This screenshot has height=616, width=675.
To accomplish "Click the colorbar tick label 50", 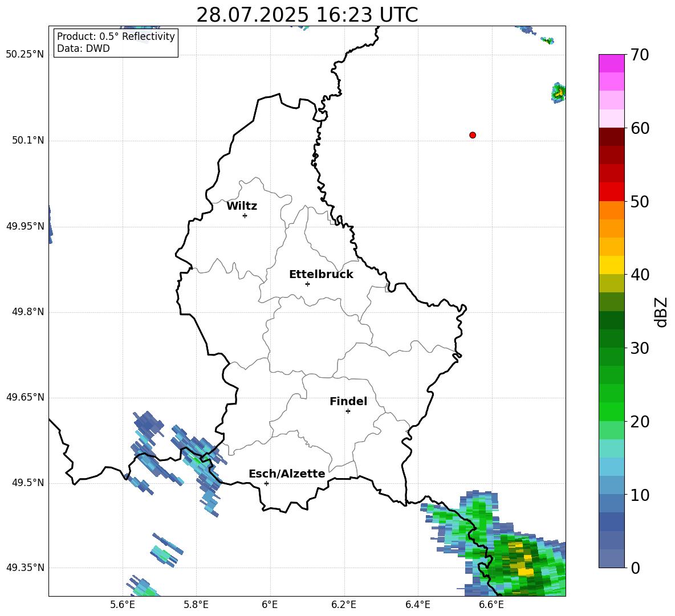I will coord(640,201).
